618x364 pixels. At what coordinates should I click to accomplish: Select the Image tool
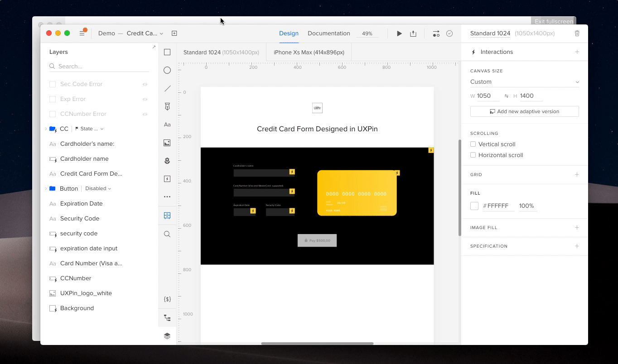tap(167, 143)
